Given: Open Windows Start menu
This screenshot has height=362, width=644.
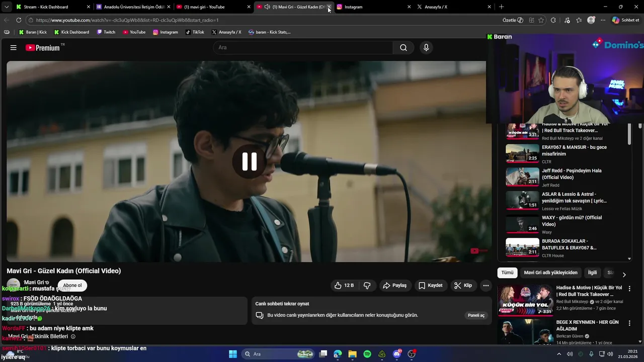Looking at the screenshot, I should point(233,354).
